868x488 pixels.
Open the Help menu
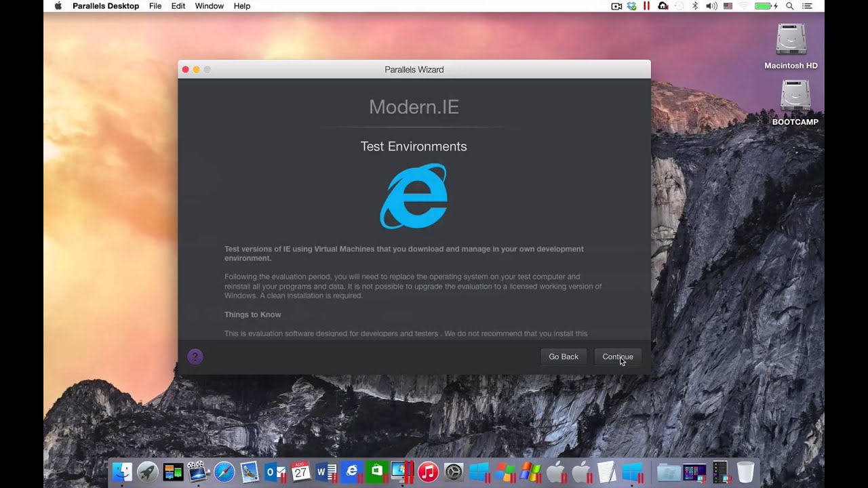(x=242, y=6)
